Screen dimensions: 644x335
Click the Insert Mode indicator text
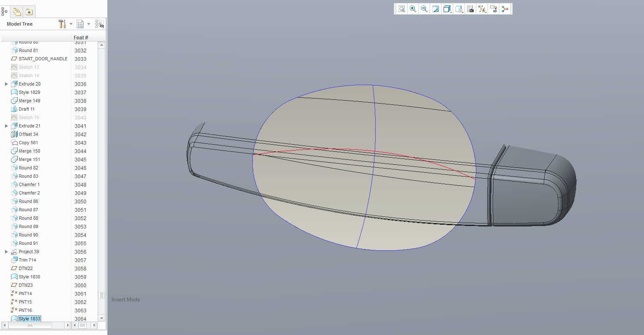click(x=126, y=299)
